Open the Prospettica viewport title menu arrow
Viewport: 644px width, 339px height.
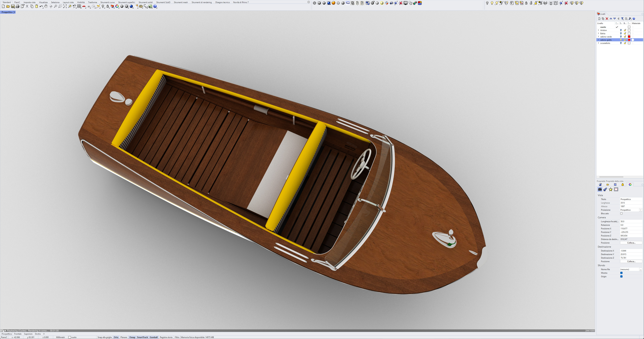coord(15,12)
